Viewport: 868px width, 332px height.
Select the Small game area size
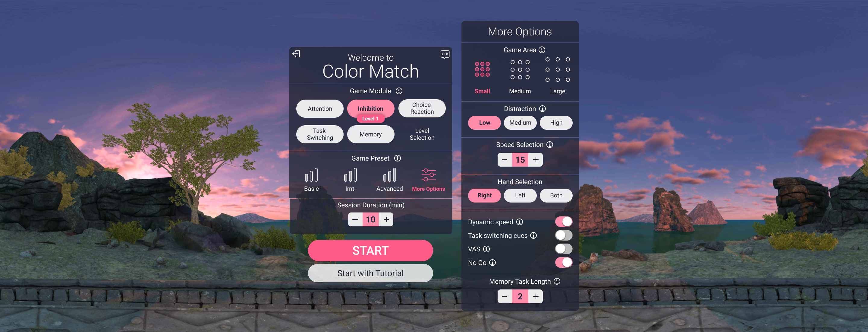click(x=482, y=72)
